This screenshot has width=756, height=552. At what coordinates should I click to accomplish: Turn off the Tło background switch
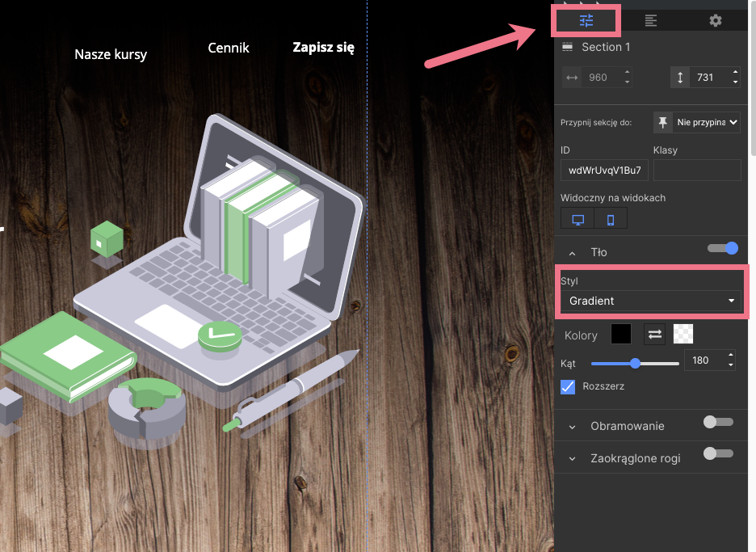(x=723, y=248)
